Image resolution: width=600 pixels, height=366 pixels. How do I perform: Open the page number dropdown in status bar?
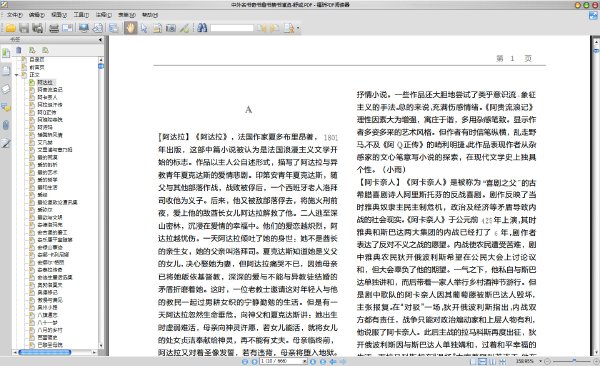point(305,361)
